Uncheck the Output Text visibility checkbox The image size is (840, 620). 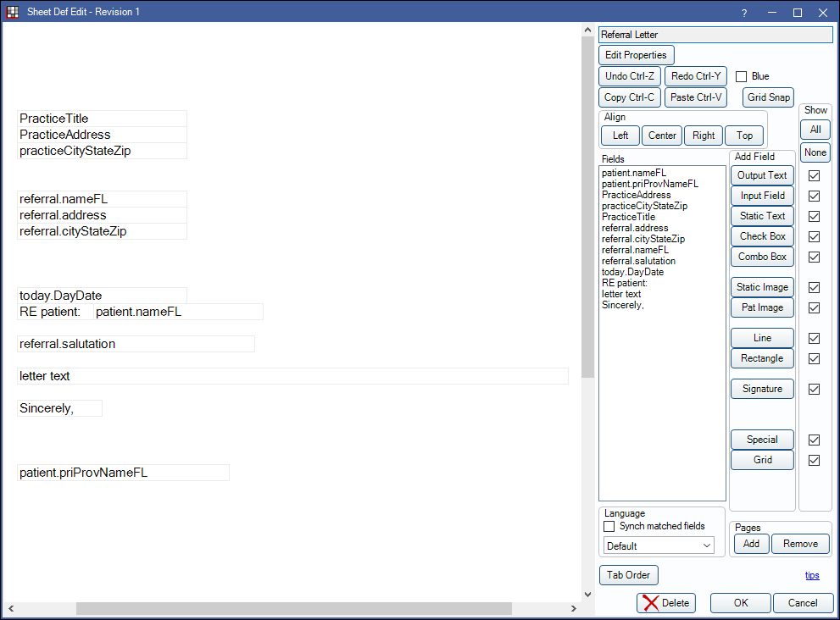815,175
